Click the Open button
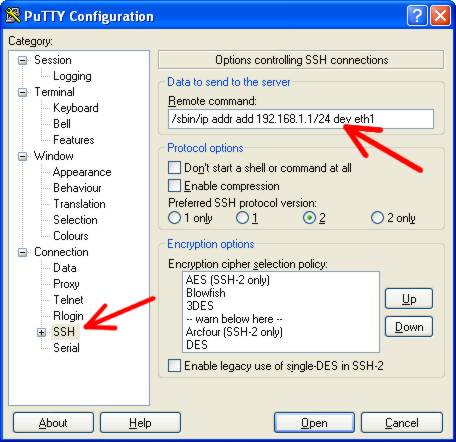This screenshot has height=442, width=456. click(314, 423)
